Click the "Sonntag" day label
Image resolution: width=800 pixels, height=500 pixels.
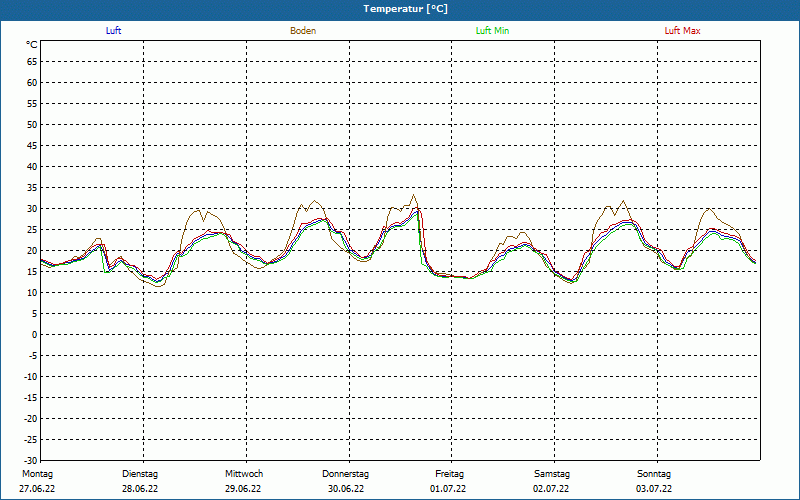[654, 474]
